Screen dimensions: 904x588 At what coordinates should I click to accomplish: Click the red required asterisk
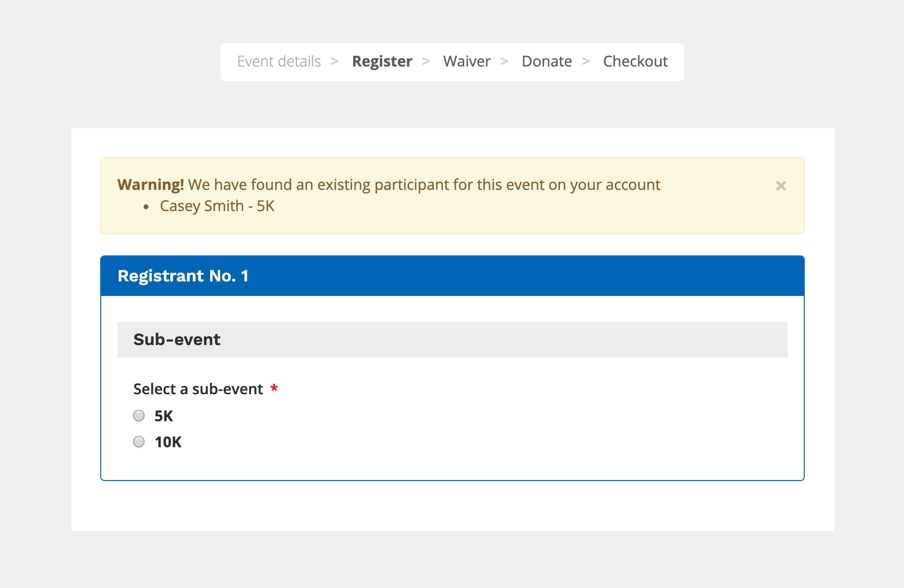(x=274, y=388)
